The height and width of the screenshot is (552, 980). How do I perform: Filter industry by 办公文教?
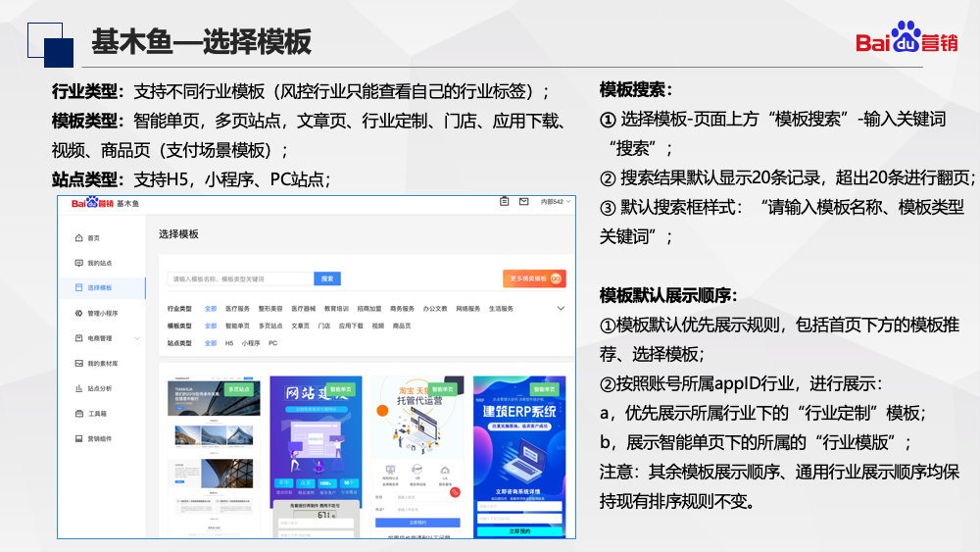(x=435, y=308)
